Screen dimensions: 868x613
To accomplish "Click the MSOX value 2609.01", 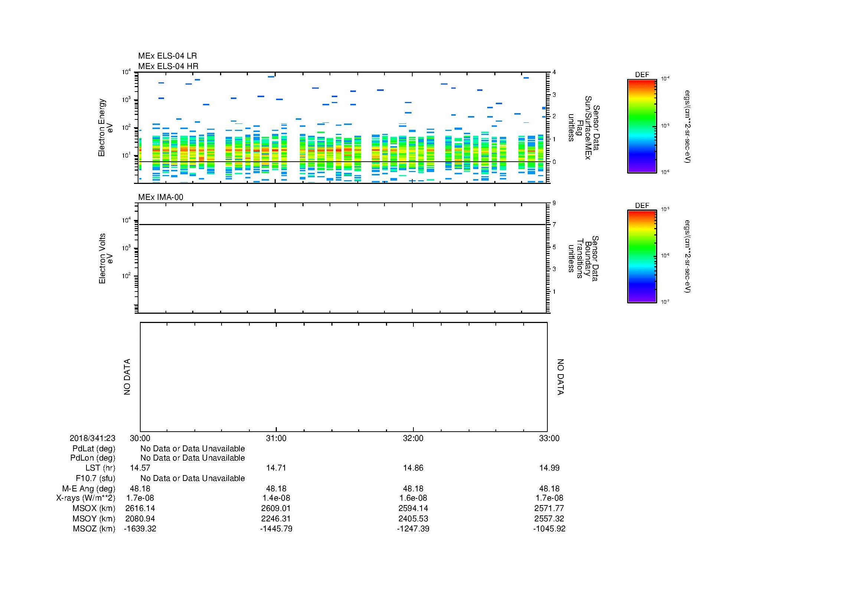I will [276, 508].
